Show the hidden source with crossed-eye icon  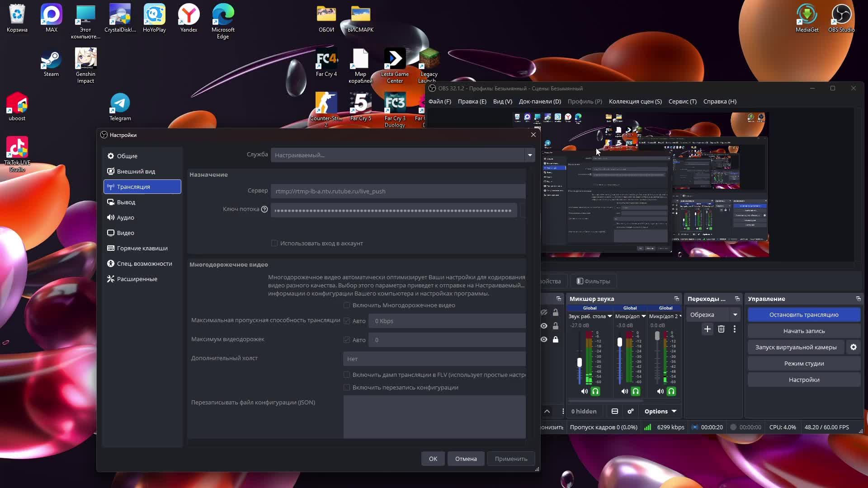coord(544,312)
